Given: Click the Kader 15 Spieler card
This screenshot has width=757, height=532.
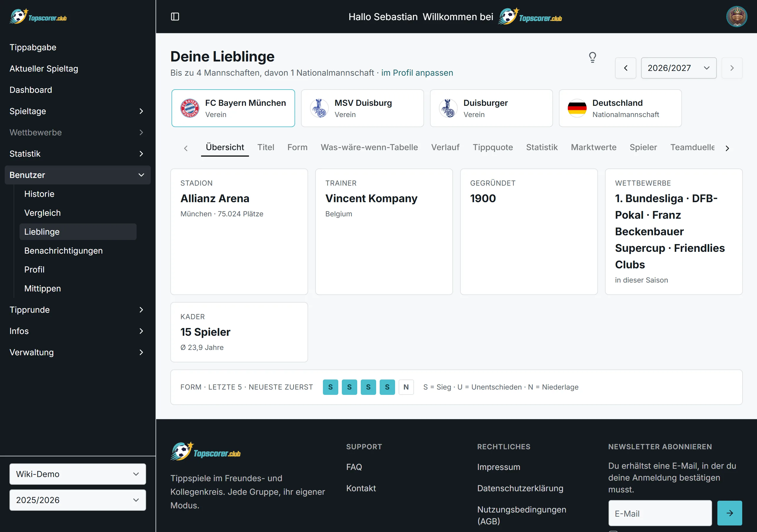Looking at the screenshot, I should (239, 332).
